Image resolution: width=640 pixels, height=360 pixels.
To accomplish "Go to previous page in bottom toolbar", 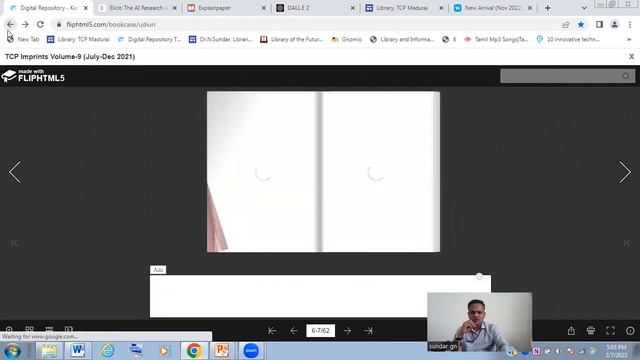I will [294, 331].
